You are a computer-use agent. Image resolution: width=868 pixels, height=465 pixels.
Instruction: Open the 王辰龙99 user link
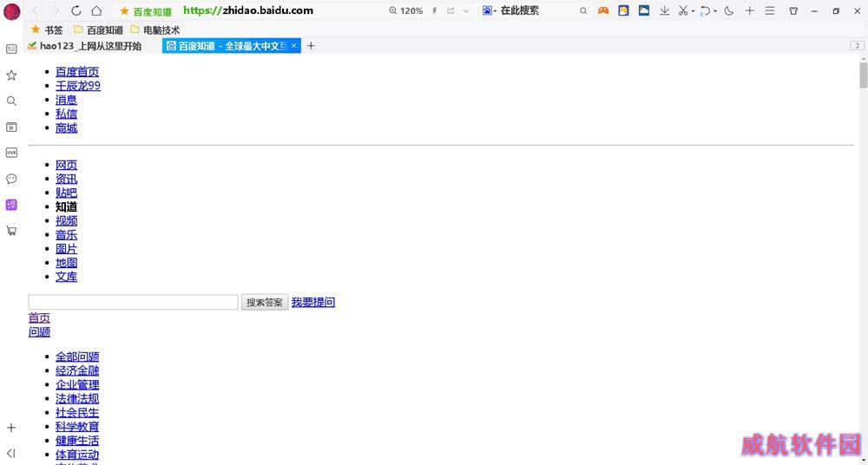[78, 86]
